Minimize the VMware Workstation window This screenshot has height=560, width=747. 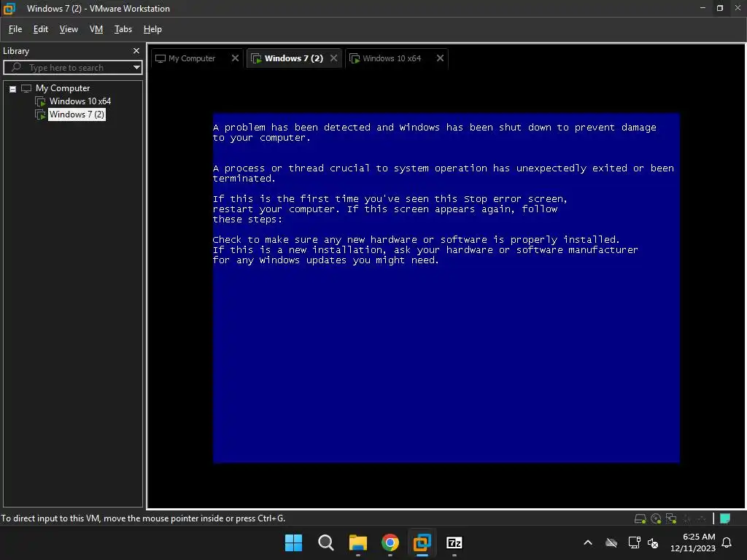coord(703,8)
